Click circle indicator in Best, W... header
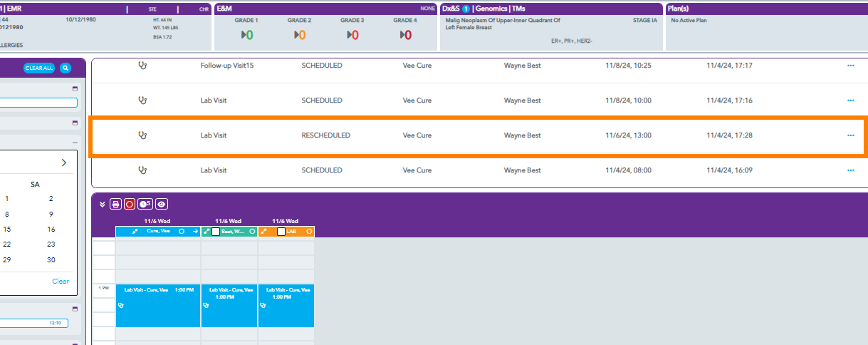Image resolution: width=868 pixels, height=345 pixels. coord(252,232)
